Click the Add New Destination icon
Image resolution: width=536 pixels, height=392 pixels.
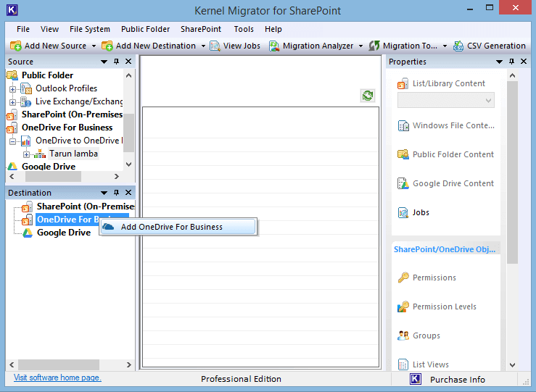[x=107, y=46]
